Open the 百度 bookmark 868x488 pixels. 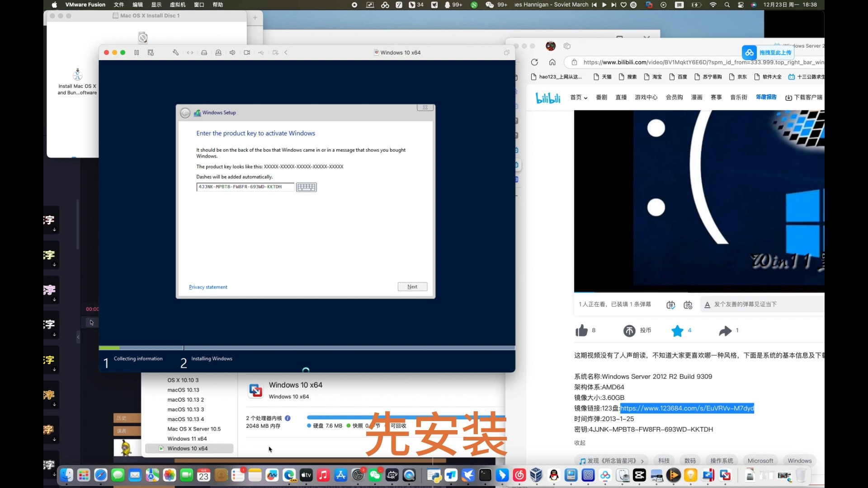[x=678, y=77]
